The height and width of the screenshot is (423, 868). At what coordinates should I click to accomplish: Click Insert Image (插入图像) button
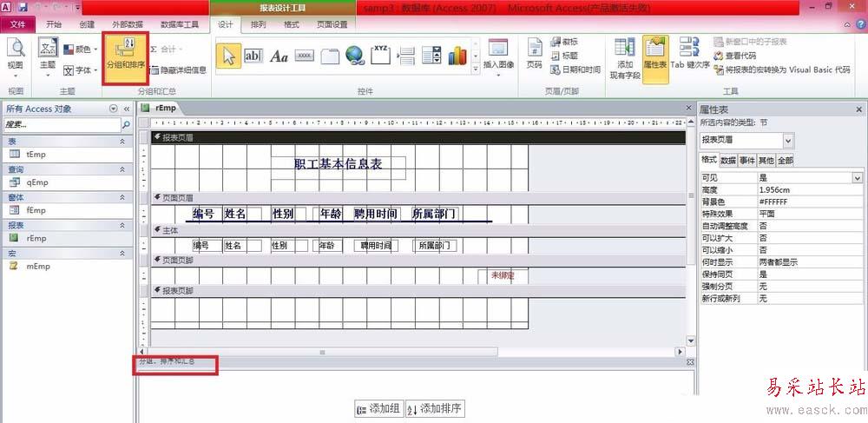click(x=499, y=55)
